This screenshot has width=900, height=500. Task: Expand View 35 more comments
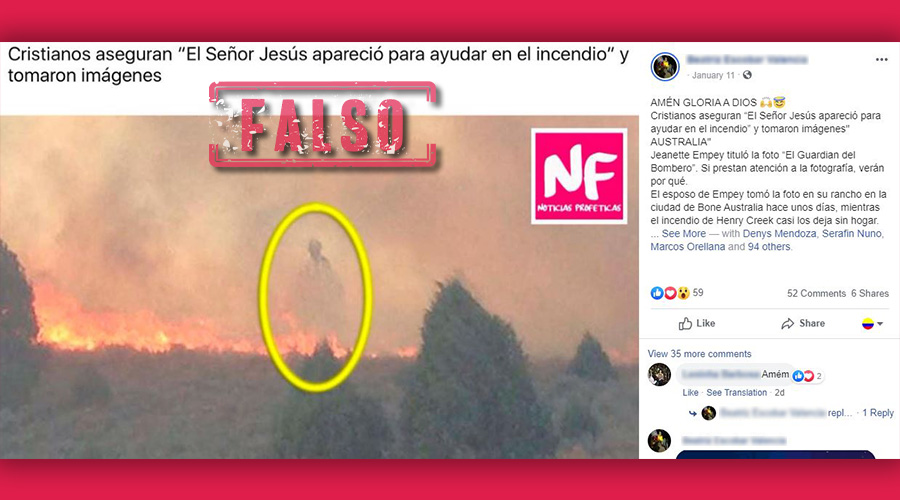699,354
